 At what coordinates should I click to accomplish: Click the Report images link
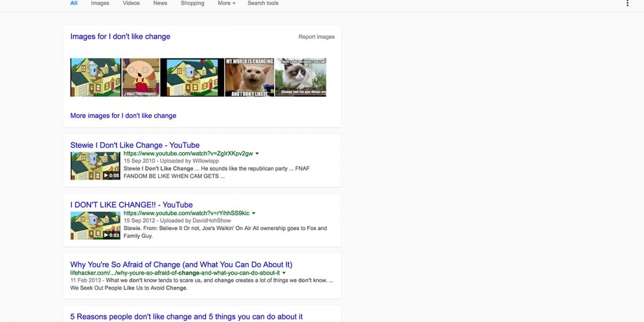point(316,37)
